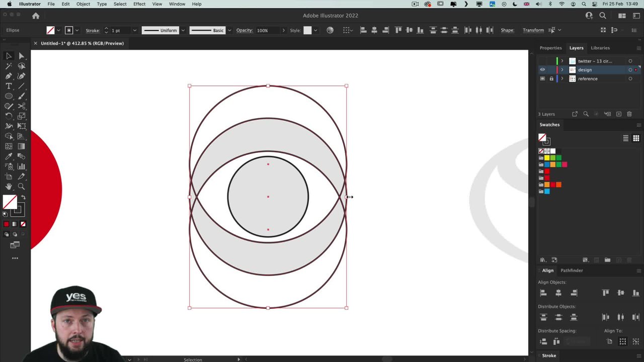The width and height of the screenshot is (644, 362).
Task: Show the twitter layer visibility
Action: tap(542, 61)
